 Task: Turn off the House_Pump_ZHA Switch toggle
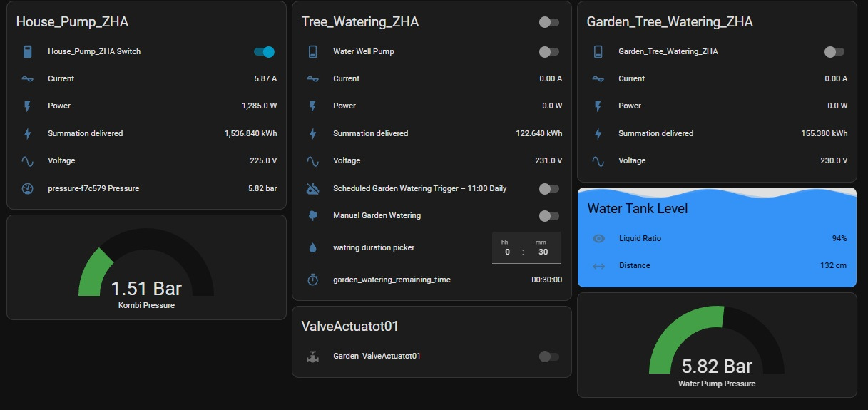(x=264, y=52)
